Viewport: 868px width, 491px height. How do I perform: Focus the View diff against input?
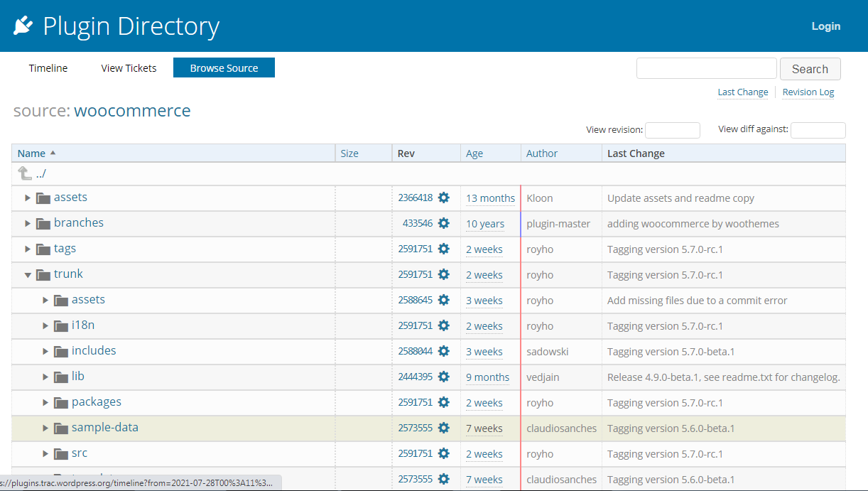point(818,130)
